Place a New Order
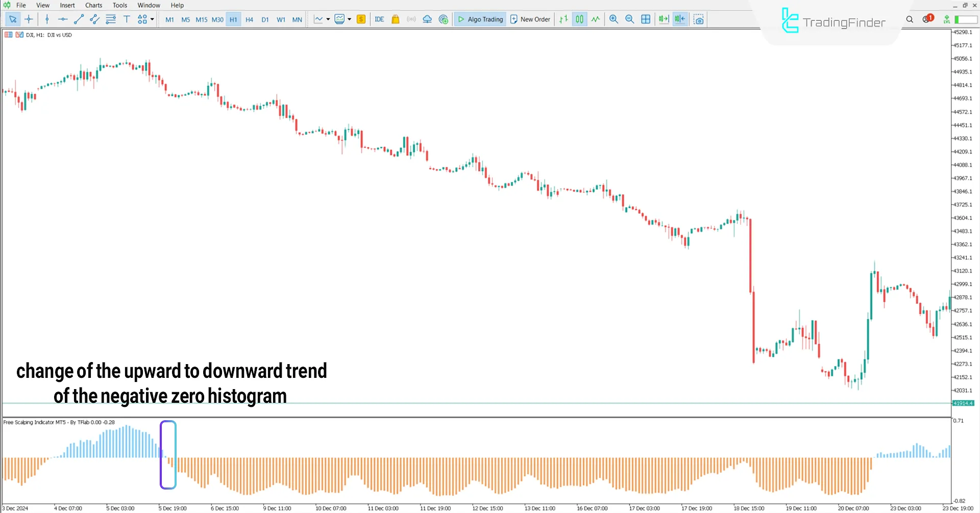 530,19
